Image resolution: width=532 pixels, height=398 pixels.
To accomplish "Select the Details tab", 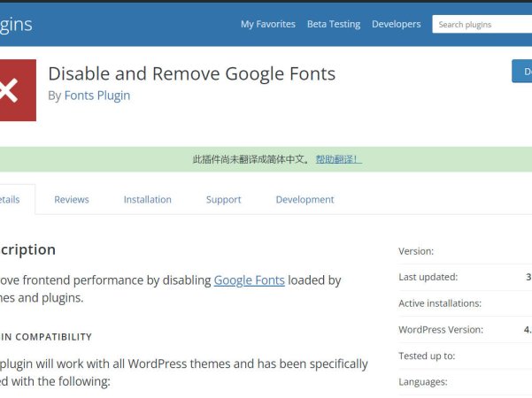I will tap(9, 200).
